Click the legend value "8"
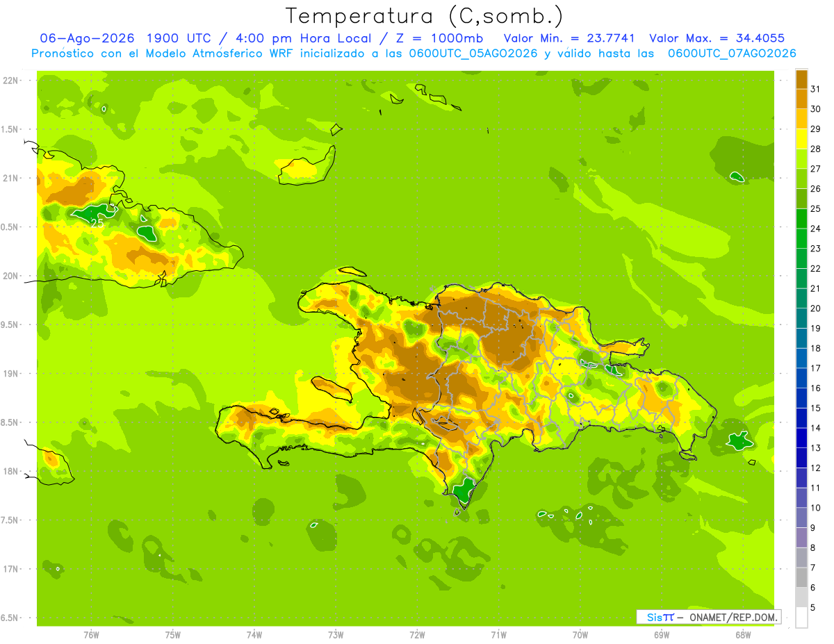834x644 pixels. click(x=813, y=547)
